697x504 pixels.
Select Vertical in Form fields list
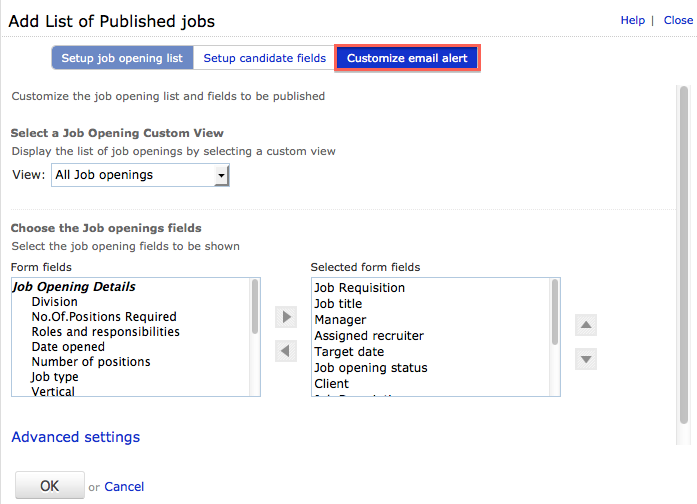(53, 391)
